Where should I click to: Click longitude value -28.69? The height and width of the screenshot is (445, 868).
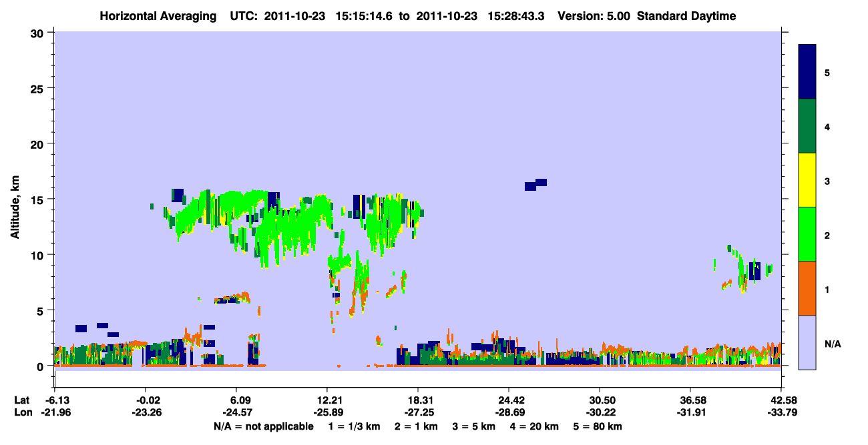509,412
